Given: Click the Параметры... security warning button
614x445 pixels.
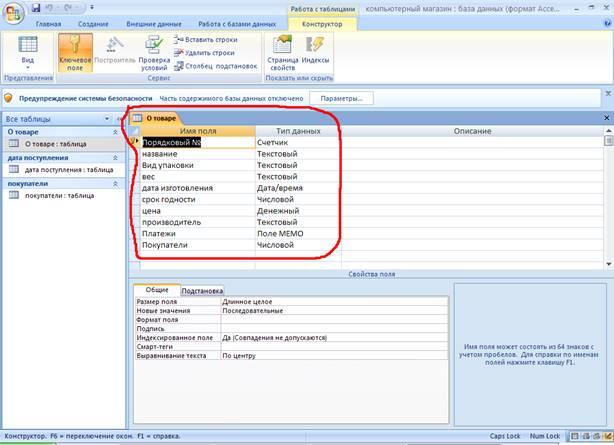Looking at the screenshot, I should pyautogui.click(x=340, y=98).
